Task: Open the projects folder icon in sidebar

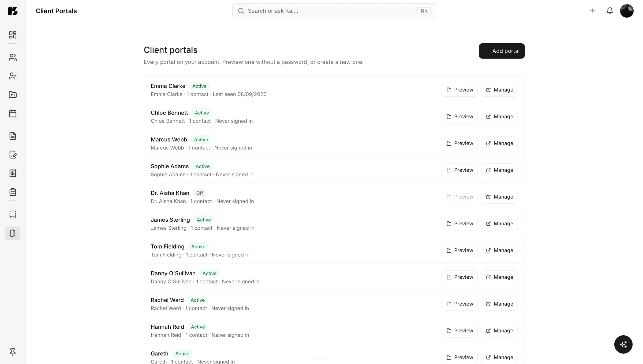Action: [13, 94]
